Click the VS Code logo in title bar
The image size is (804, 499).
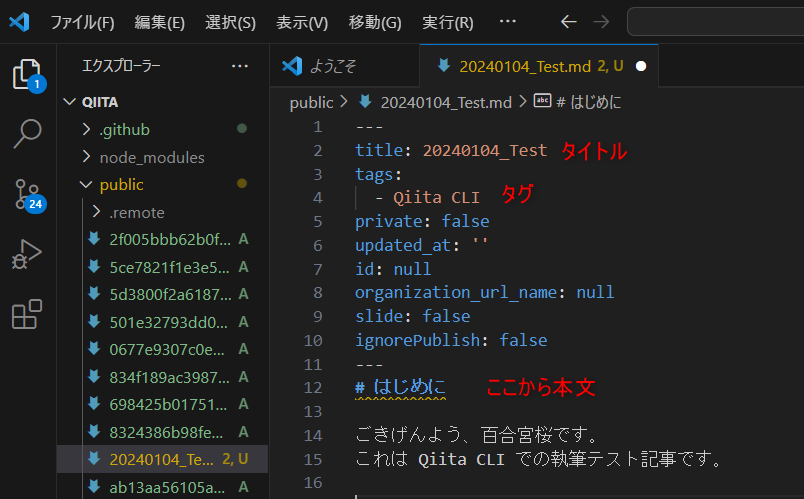click(20, 22)
